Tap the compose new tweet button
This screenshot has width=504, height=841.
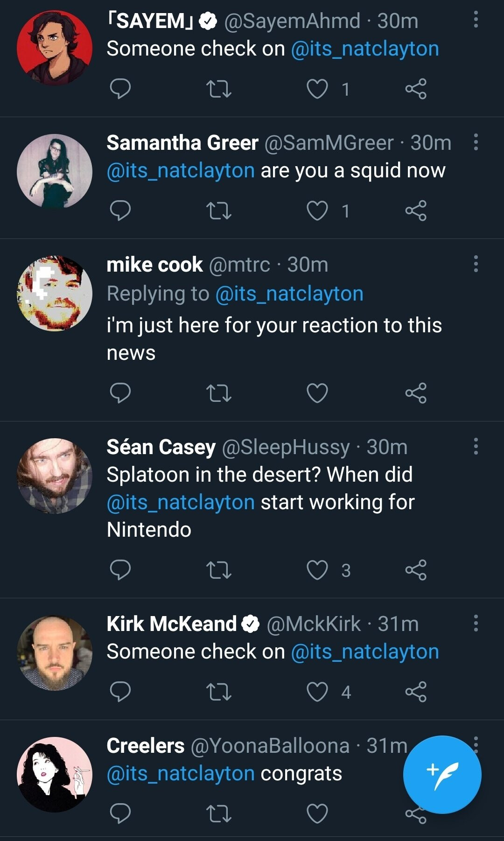click(442, 775)
